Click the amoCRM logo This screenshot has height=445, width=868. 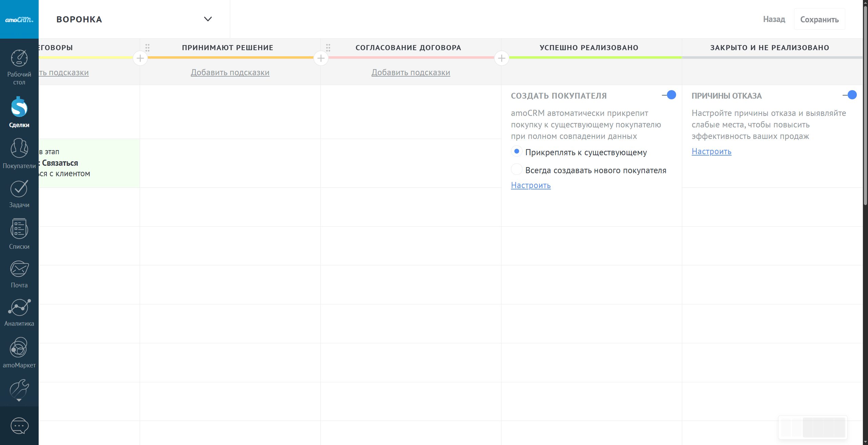click(x=19, y=19)
